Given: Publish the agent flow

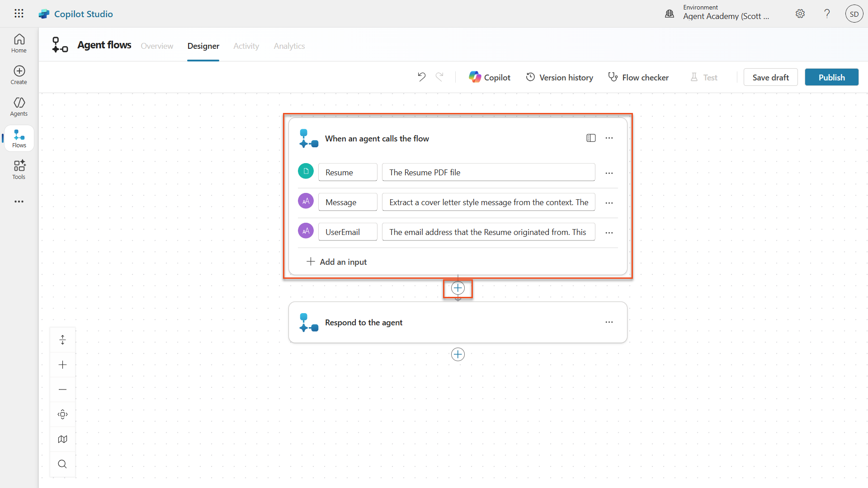Looking at the screenshot, I should tap(831, 77).
